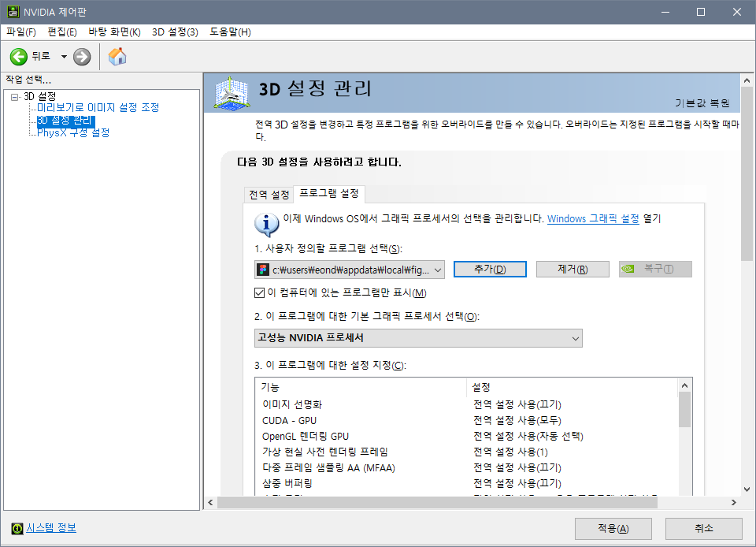Screen dimensions: 756x547
Task: Select 3D 설정 관리 tree item
Action: pos(65,120)
